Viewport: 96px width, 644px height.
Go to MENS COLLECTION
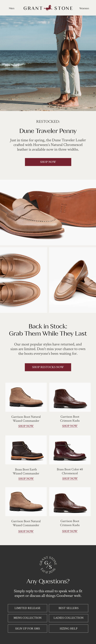[27, 618]
